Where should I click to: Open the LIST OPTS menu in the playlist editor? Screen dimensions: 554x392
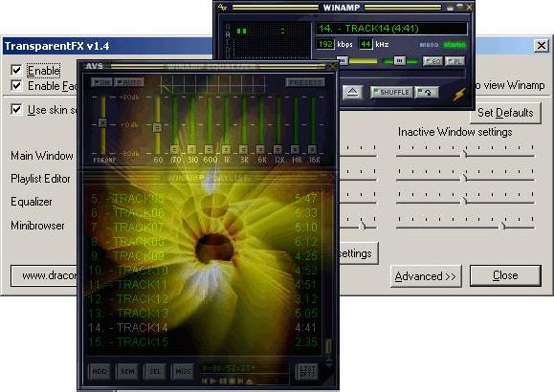(x=307, y=372)
